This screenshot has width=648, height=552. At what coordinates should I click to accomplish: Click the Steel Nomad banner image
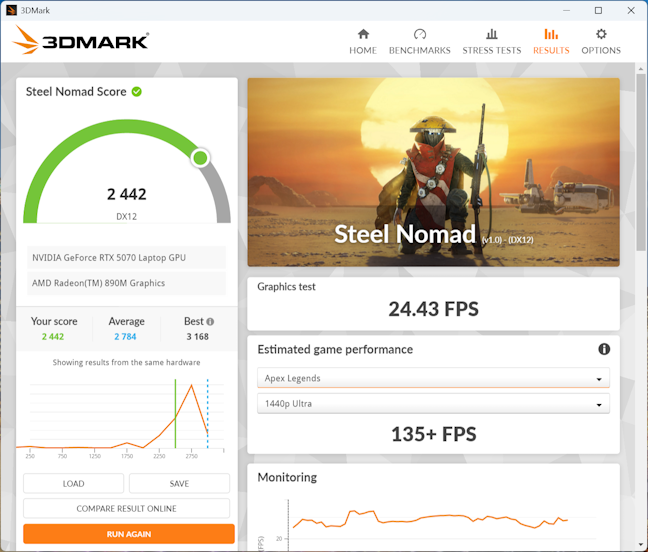click(433, 172)
